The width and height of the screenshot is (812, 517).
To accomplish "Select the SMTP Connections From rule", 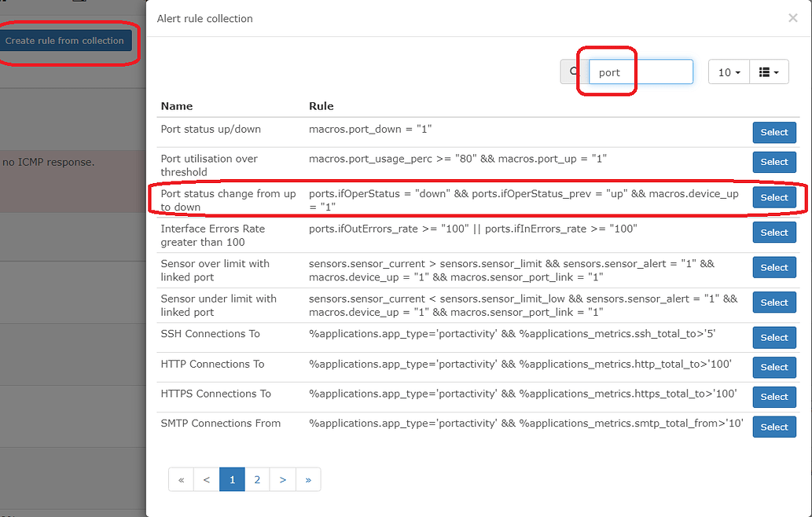I will click(773, 427).
